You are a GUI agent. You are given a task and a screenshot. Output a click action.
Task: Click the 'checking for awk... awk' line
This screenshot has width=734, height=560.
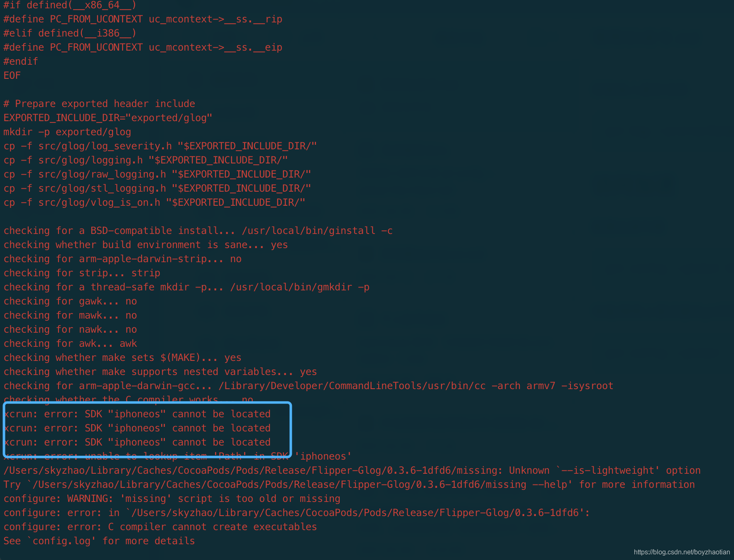coord(70,343)
